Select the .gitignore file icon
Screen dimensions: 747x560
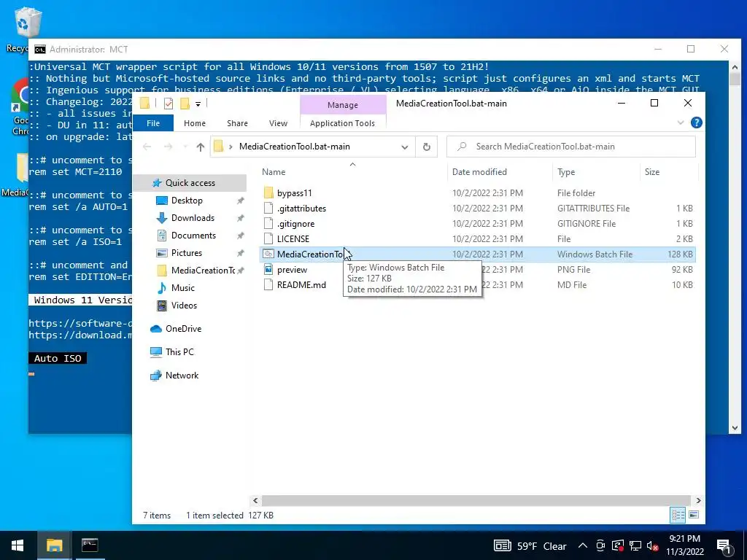point(268,223)
